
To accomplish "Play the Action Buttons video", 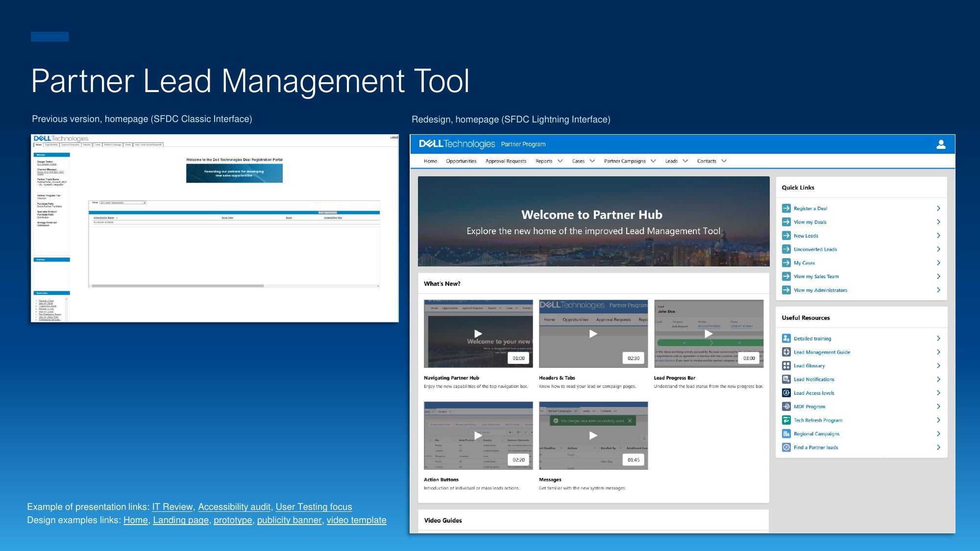I will click(478, 435).
